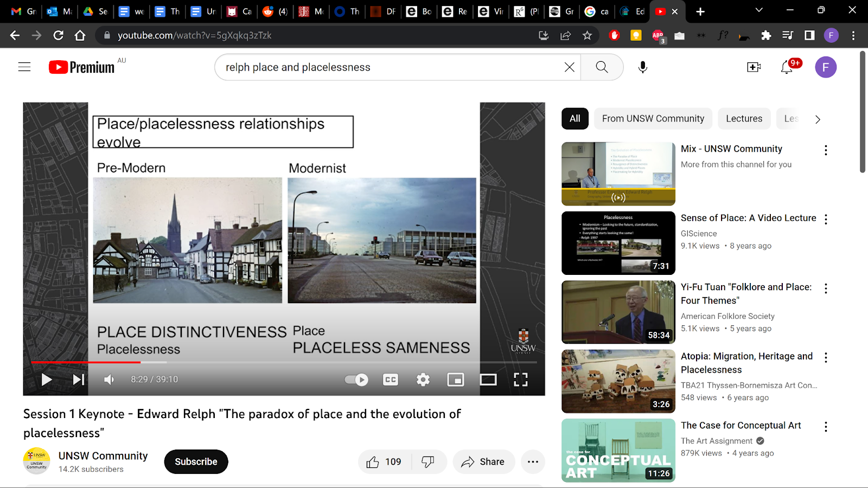Open account avatar menu on YouTube
Viewport: 868px width, 488px height.
(x=826, y=67)
